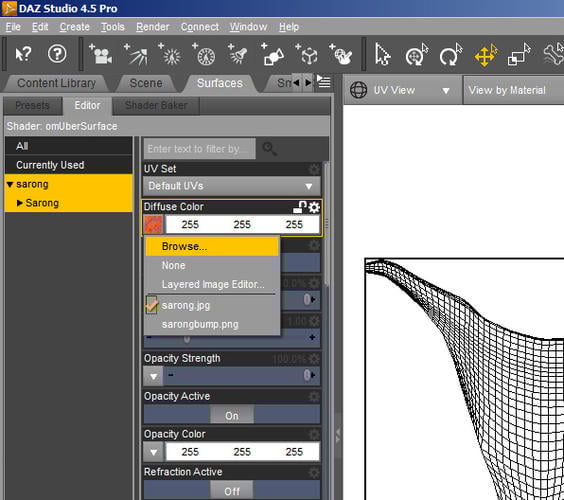Image resolution: width=564 pixels, height=500 pixels.
Task: Open the pane options menu icon
Action: [324, 81]
